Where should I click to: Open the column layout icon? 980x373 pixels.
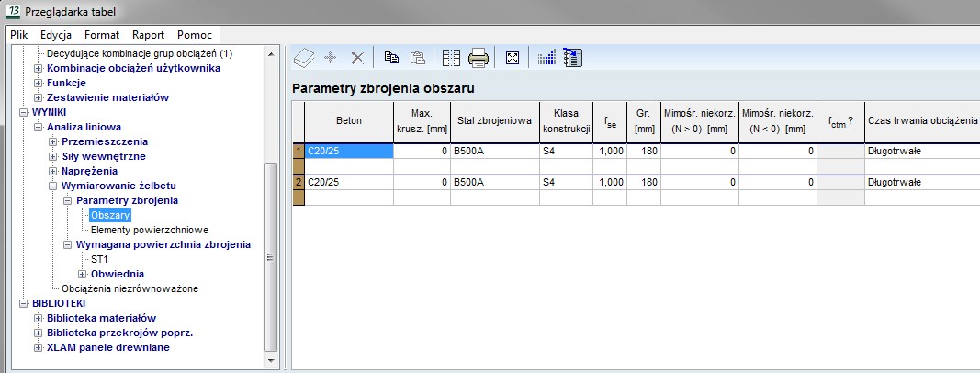tap(451, 58)
